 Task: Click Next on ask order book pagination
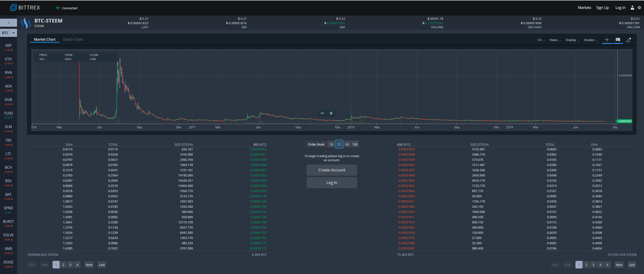click(619, 265)
